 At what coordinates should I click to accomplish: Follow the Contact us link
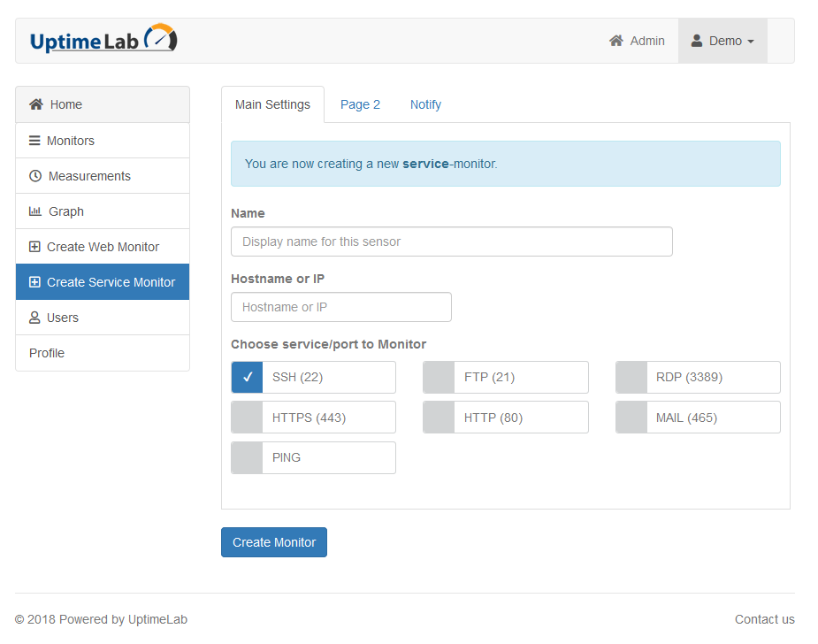[764, 619]
